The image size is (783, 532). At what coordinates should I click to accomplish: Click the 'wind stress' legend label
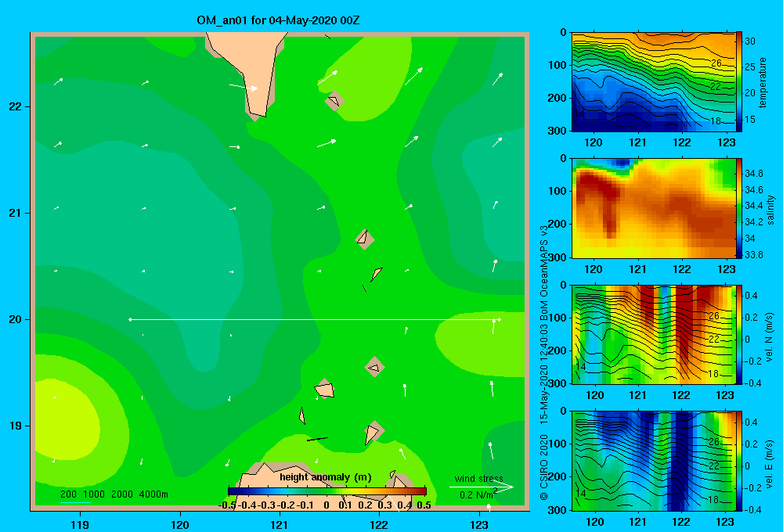tap(478, 478)
